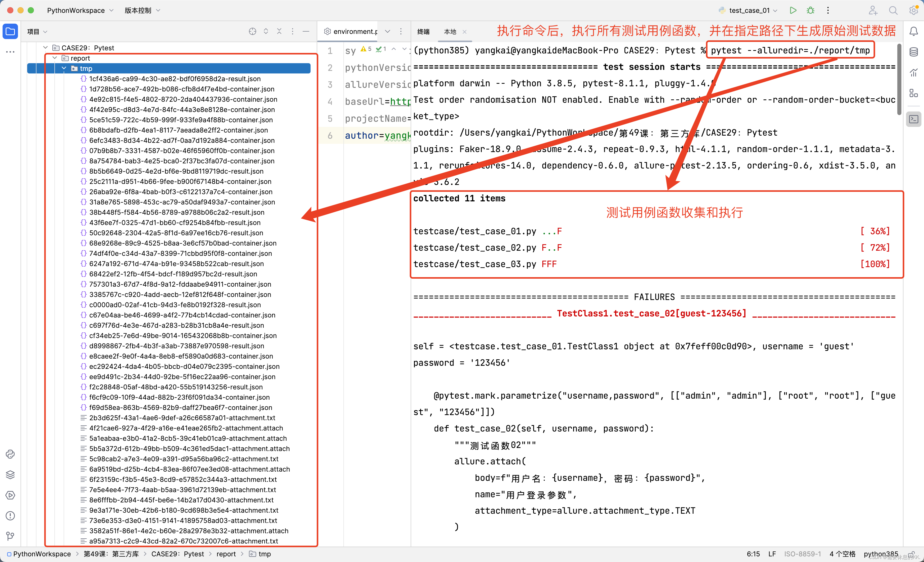This screenshot has width=924, height=562.
Task: Click warnings indicator showing 5 problems
Action: [x=366, y=49]
